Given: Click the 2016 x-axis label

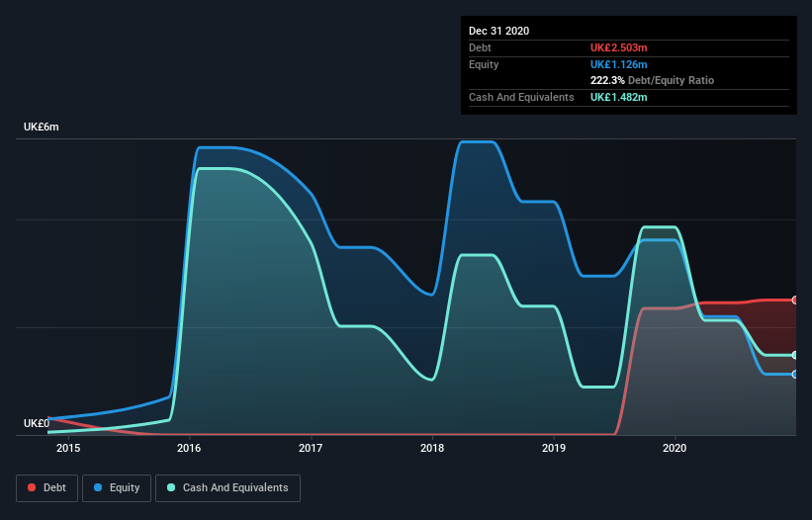Looking at the screenshot, I should coord(189,448).
